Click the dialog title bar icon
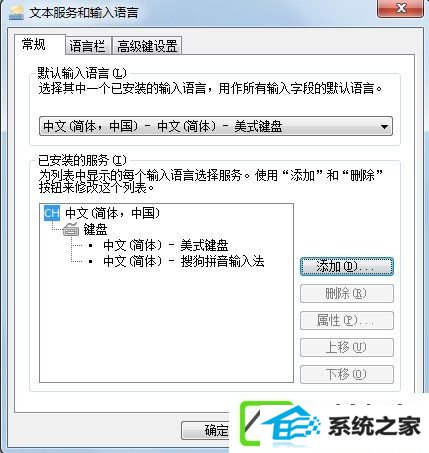The height and width of the screenshot is (453, 429). (17, 13)
